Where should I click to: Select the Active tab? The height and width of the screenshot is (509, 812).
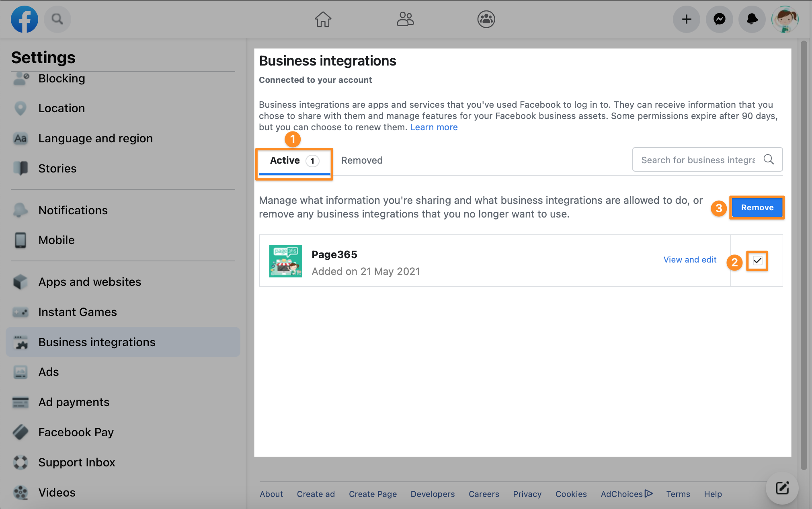[x=294, y=161]
